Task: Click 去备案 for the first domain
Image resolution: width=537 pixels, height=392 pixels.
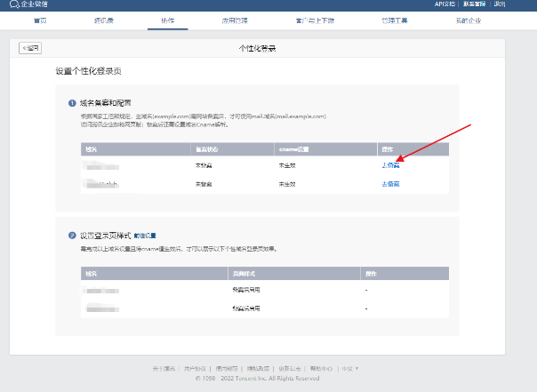Action: tap(390, 165)
